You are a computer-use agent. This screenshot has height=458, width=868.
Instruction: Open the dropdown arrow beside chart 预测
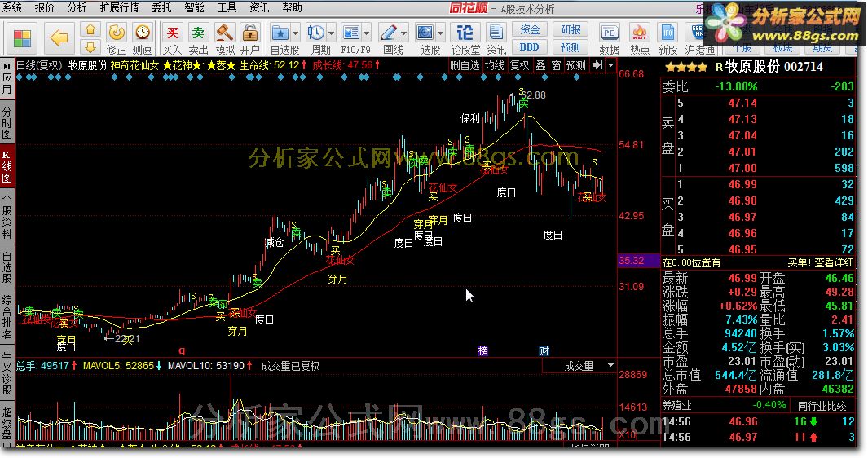click(x=610, y=65)
